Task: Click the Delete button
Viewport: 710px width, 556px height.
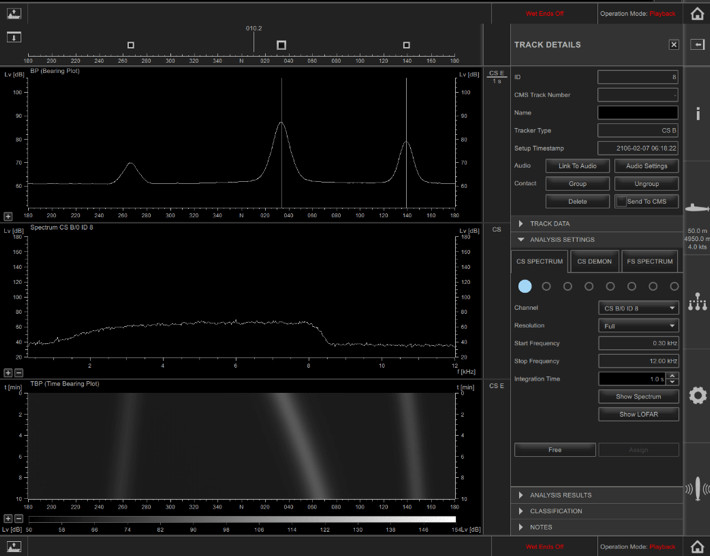Action: [577, 201]
